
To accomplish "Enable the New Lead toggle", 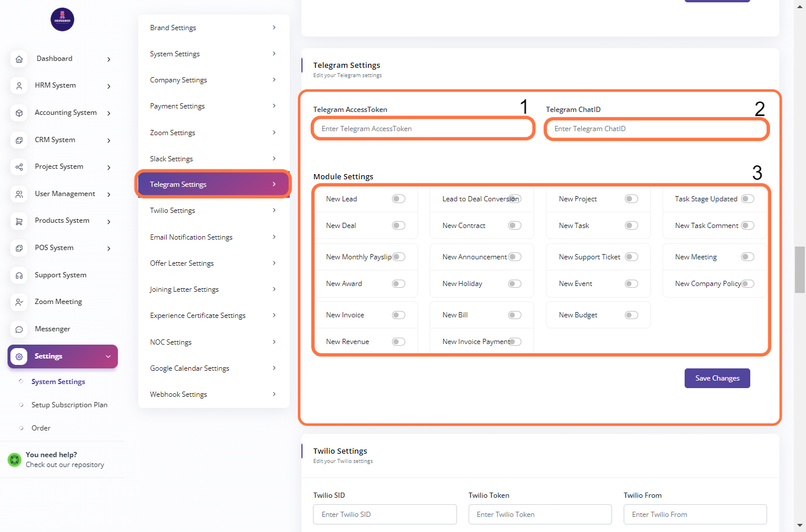I will (398, 199).
